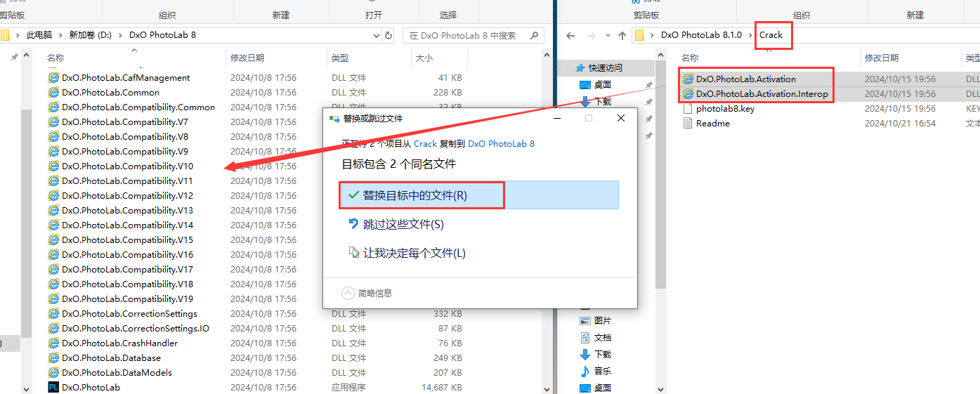Click the DxO.PhotoLab.Compatibility.V10 file icon

click(53, 166)
